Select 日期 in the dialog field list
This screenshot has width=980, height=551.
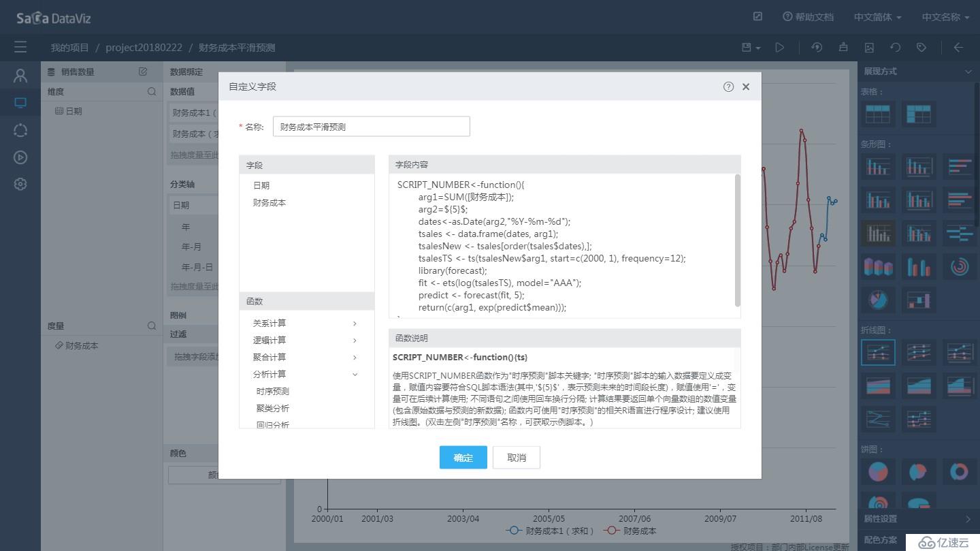click(261, 185)
